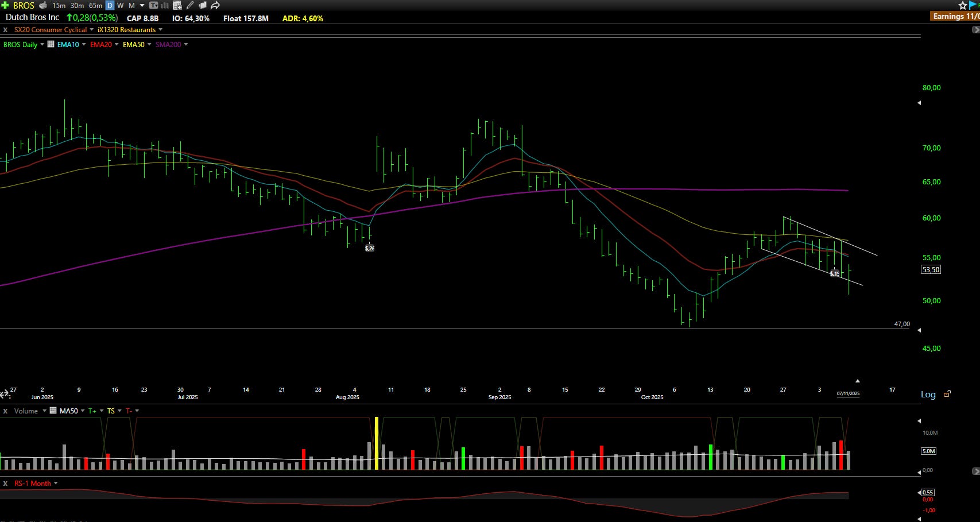Switch to the 65m timeframe
This screenshot has height=522, width=980.
pyautogui.click(x=95, y=5)
